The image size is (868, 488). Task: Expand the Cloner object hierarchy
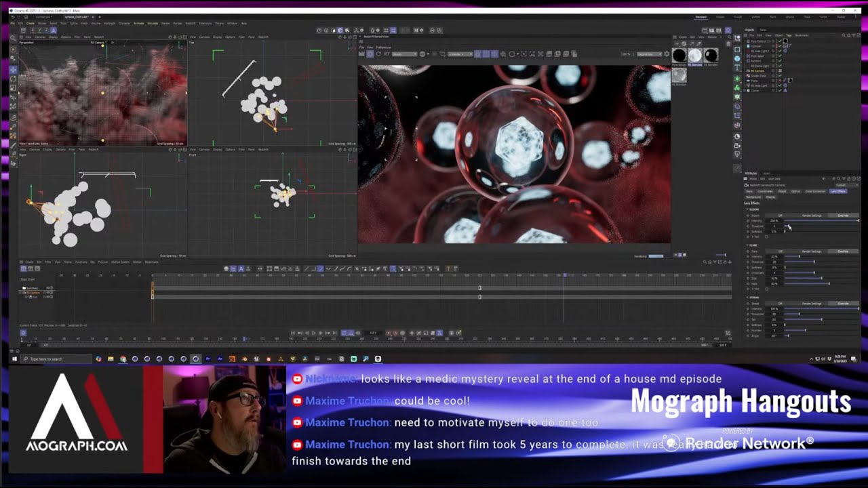[x=744, y=91]
